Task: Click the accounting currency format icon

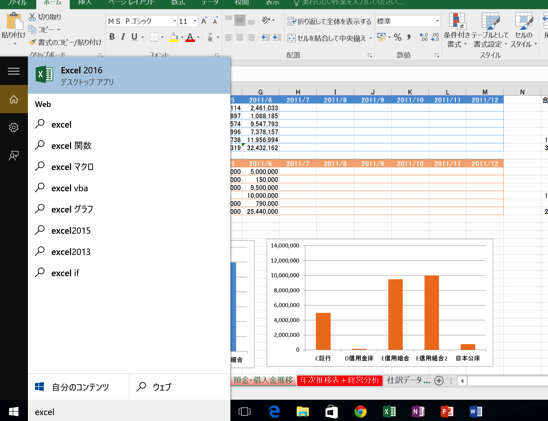Action: click(x=381, y=37)
